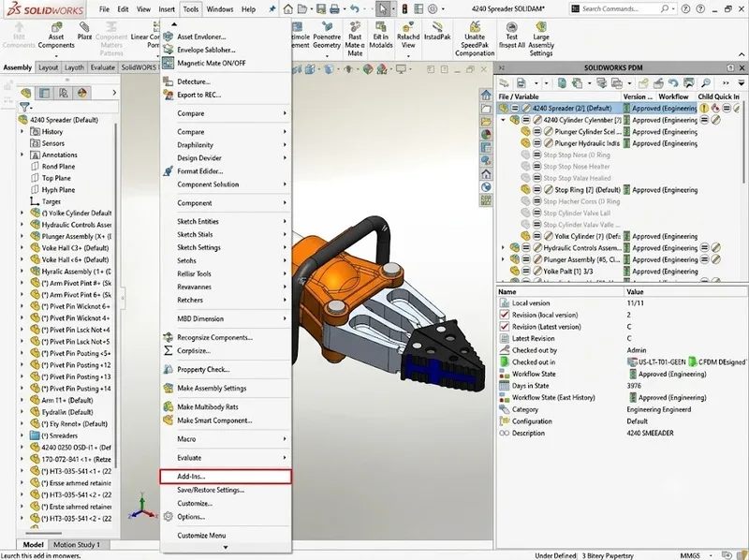Click the warning icon on 4240 Spreader row
This screenshot has height=560, width=749.
704,108
